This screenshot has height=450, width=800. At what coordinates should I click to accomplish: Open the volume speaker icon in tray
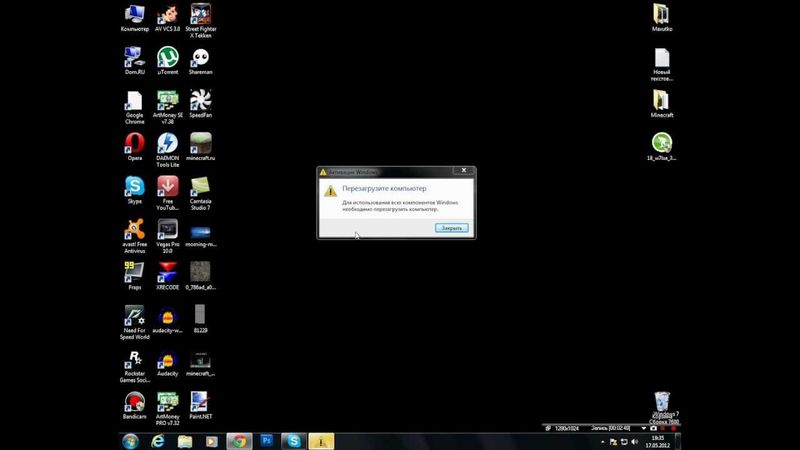[x=635, y=442]
